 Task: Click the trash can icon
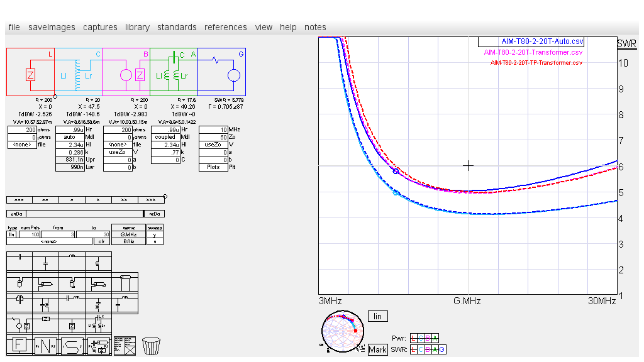point(151,346)
